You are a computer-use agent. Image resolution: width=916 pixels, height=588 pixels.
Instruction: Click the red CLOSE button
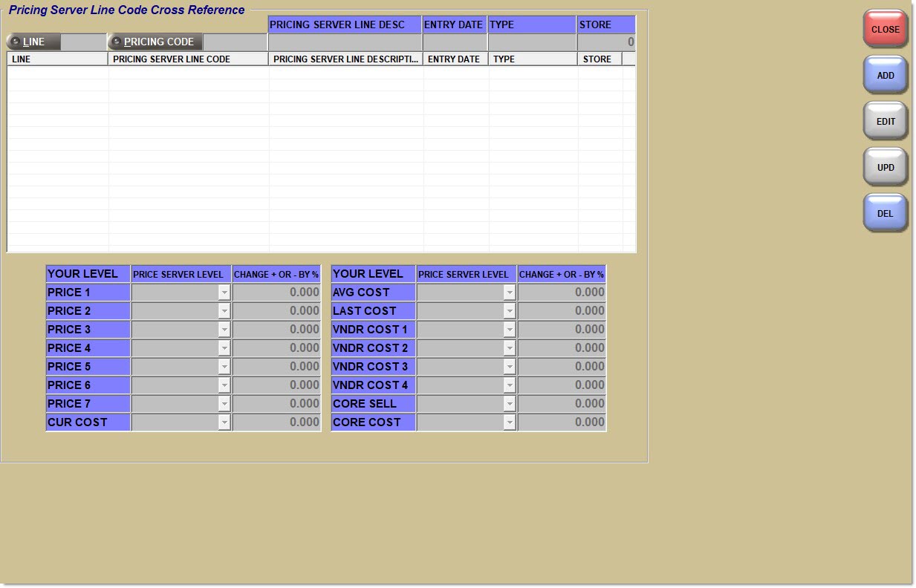(885, 30)
